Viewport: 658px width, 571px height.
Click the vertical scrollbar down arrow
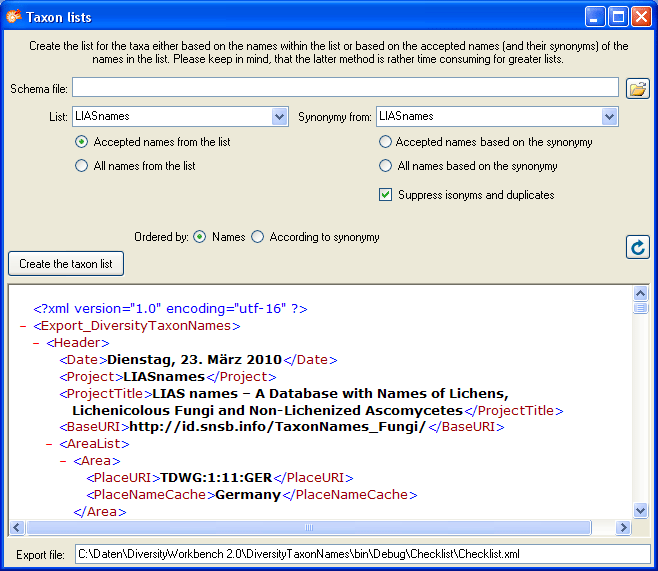tap(641, 510)
